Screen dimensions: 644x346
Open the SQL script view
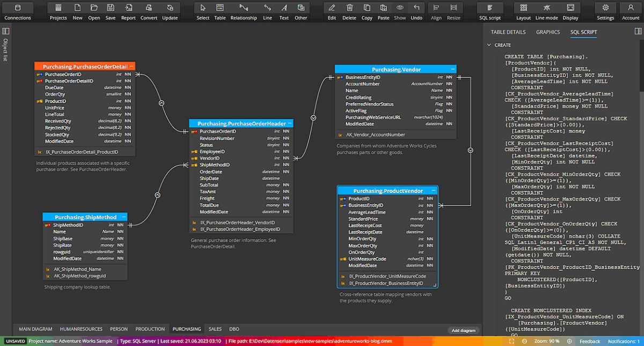coord(490,11)
